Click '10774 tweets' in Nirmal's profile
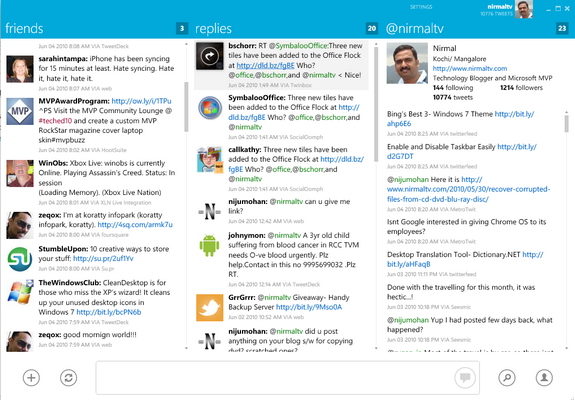Screen dimensions: 575x400 coord(453,97)
